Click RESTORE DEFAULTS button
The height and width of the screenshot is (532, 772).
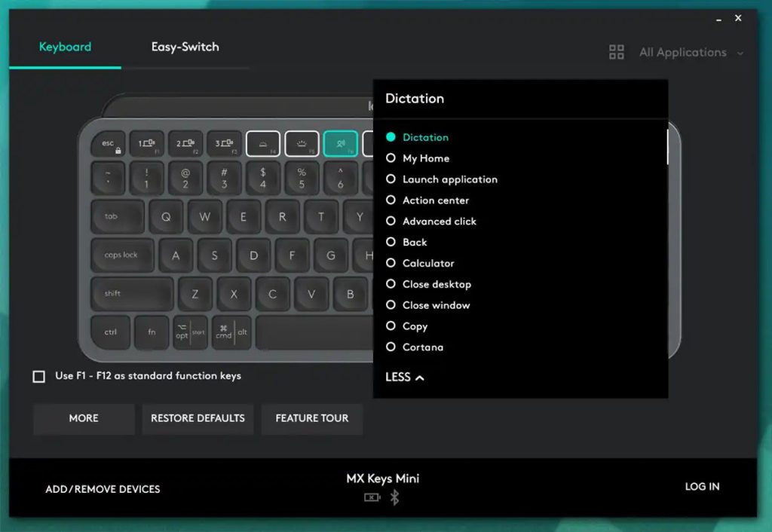pyautogui.click(x=198, y=418)
